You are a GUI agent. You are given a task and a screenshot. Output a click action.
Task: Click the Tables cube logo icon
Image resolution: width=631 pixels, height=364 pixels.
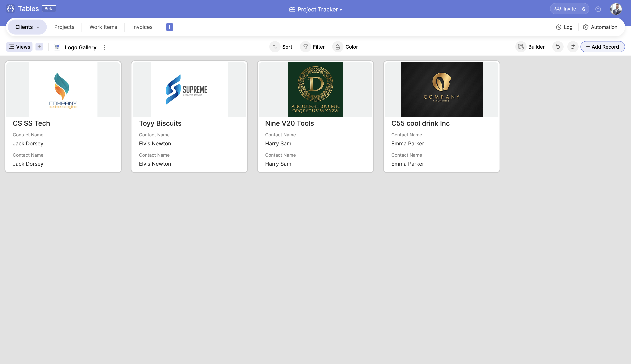pos(11,9)
